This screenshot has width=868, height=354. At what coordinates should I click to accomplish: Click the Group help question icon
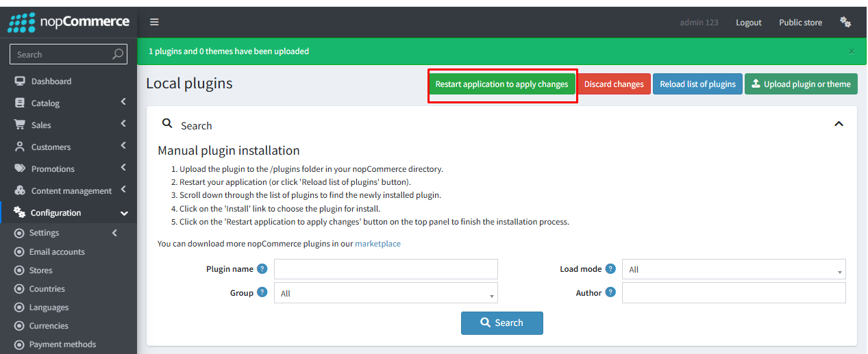pos(262,292)
